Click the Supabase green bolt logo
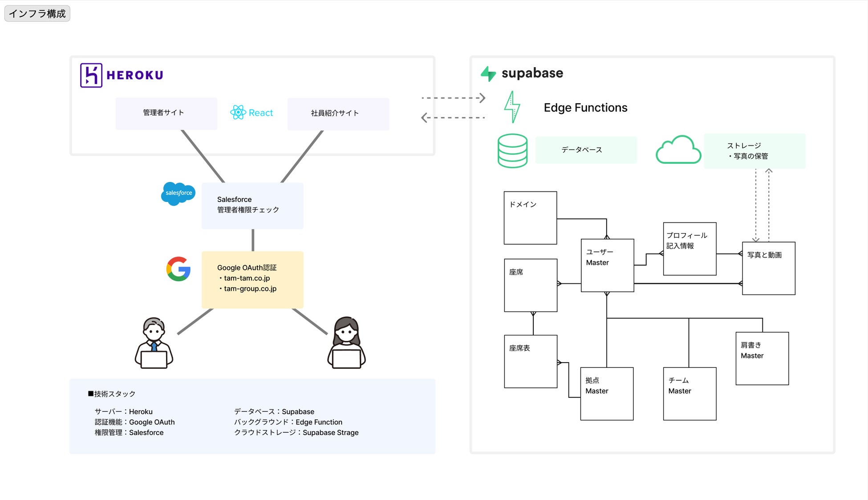Viewport: 868px width, 500px height. [x=488, y=73]
